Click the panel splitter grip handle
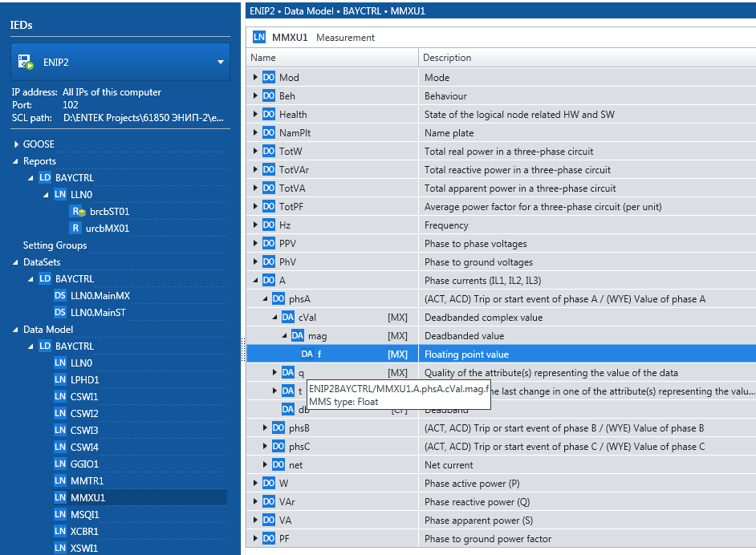756x555 pixels. [x=242, y=349]
